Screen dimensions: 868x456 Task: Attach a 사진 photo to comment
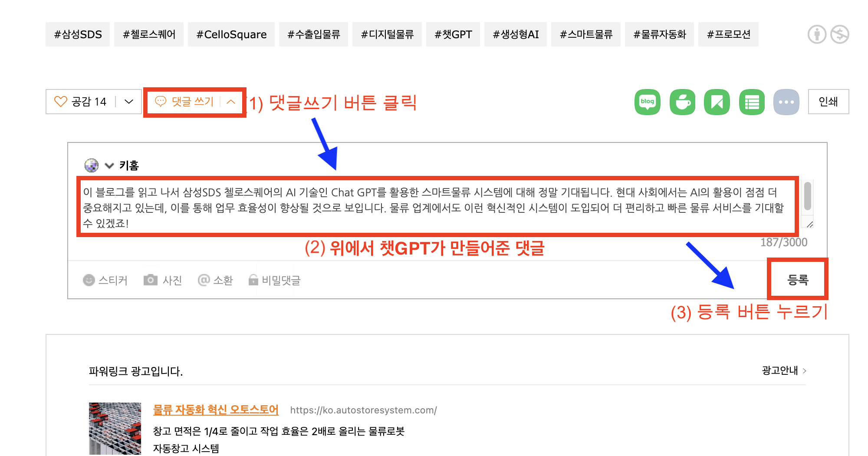163,280
